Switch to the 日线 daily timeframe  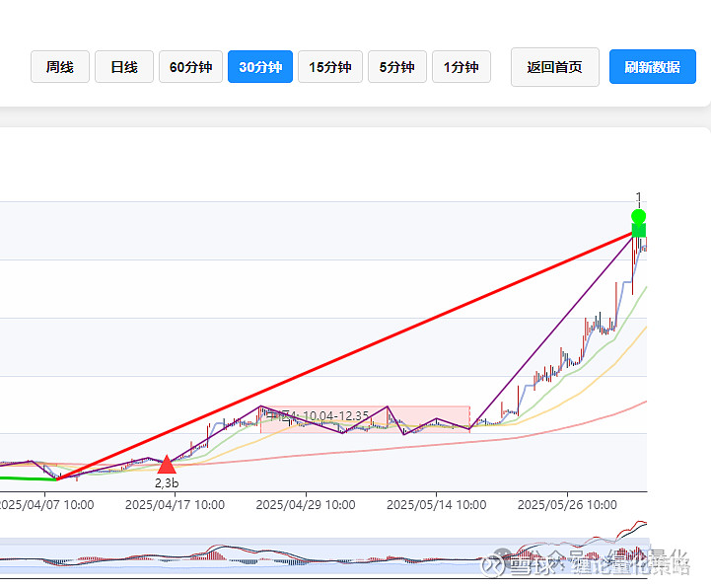tap(124, 67)
